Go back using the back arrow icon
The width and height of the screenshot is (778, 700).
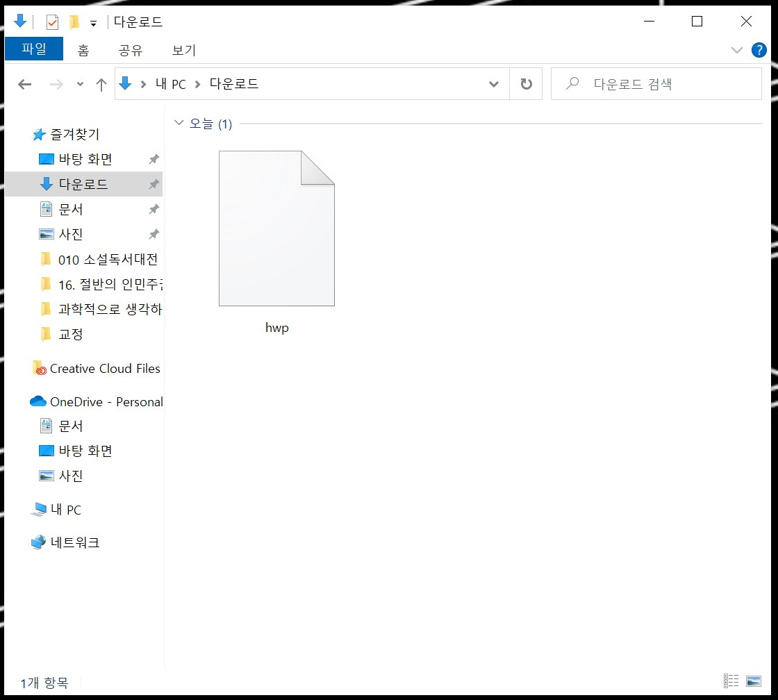coord(24,83)
